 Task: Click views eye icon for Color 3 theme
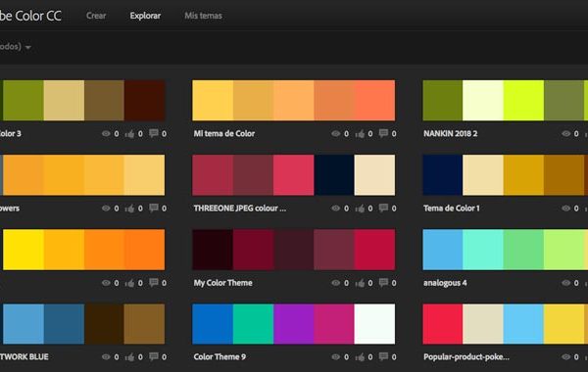[106, 134]
